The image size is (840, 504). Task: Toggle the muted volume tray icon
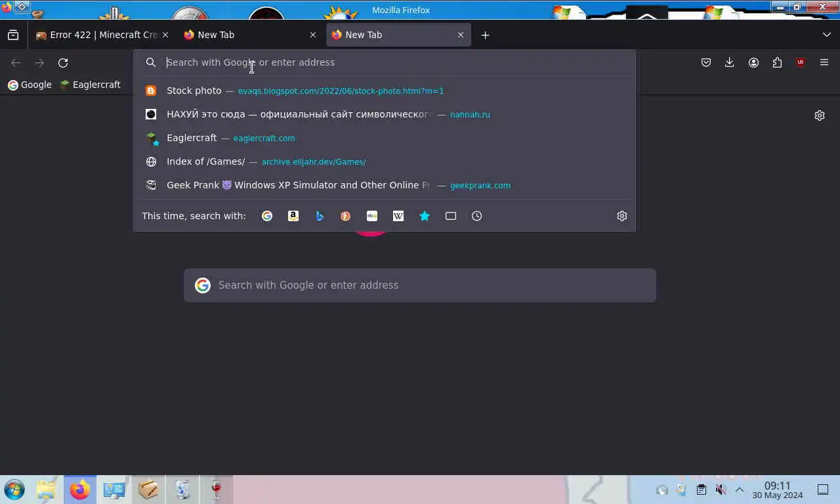[721, 490]
